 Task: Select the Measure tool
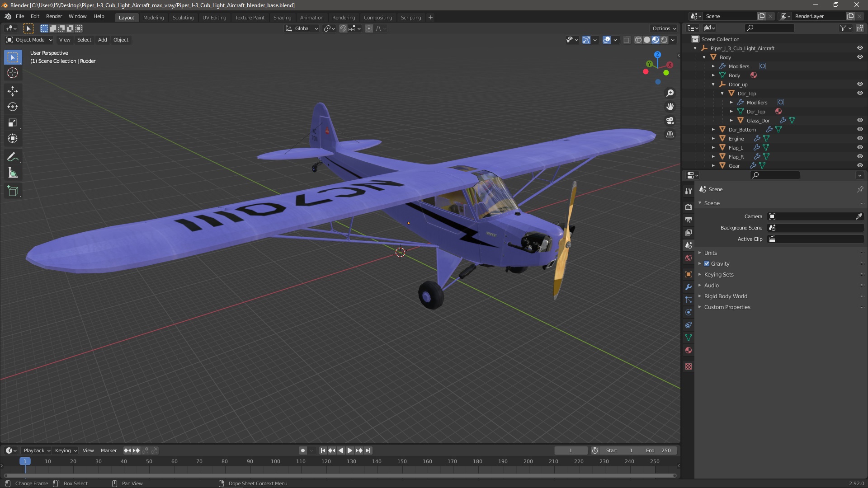(13, 173)
